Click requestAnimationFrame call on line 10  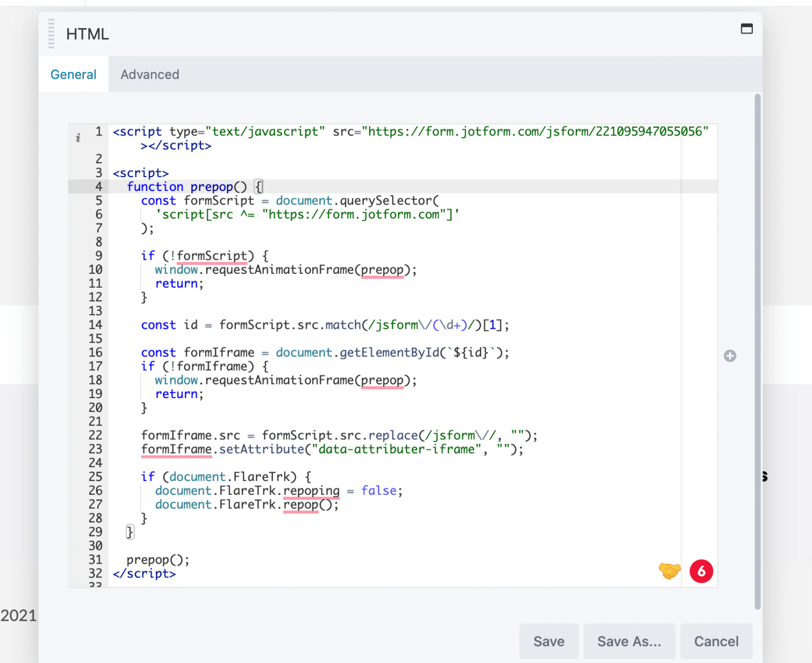coord(285,270)
